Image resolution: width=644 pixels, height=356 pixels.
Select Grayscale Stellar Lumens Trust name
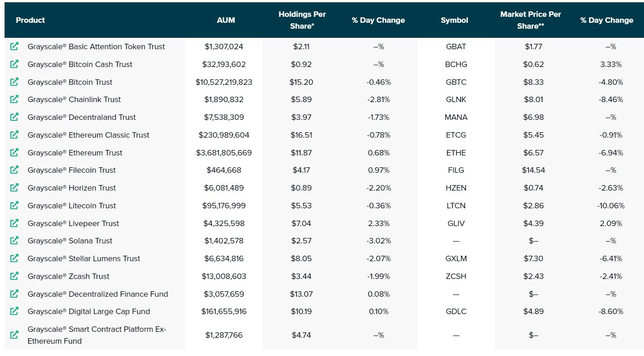click(x=84, y=258)
